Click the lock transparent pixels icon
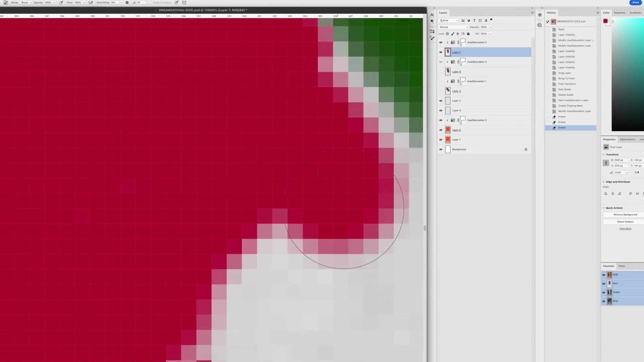This screenshot has height=362, width=644. [447, 34]
